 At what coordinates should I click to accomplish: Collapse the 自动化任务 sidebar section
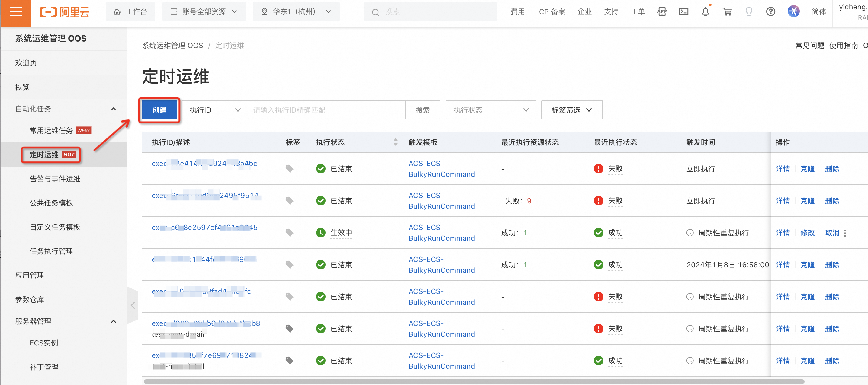tap(114, 109)
